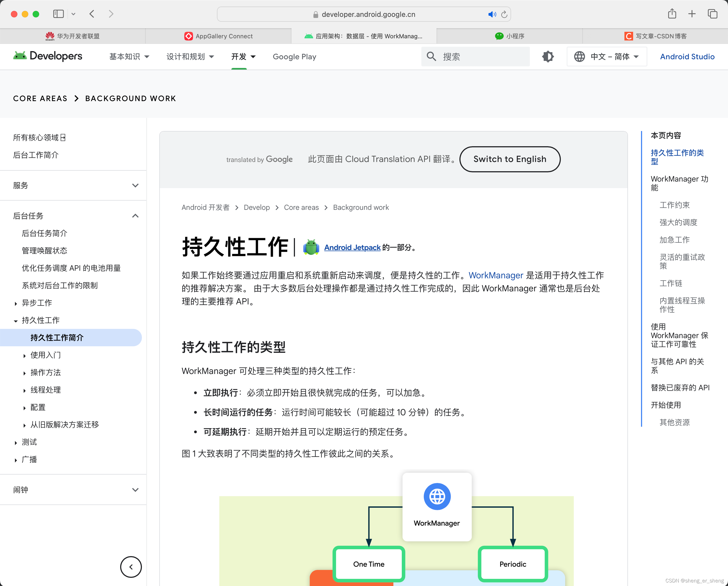
Task: Click the new tab plus icon
Action: [x=693, y=14]
